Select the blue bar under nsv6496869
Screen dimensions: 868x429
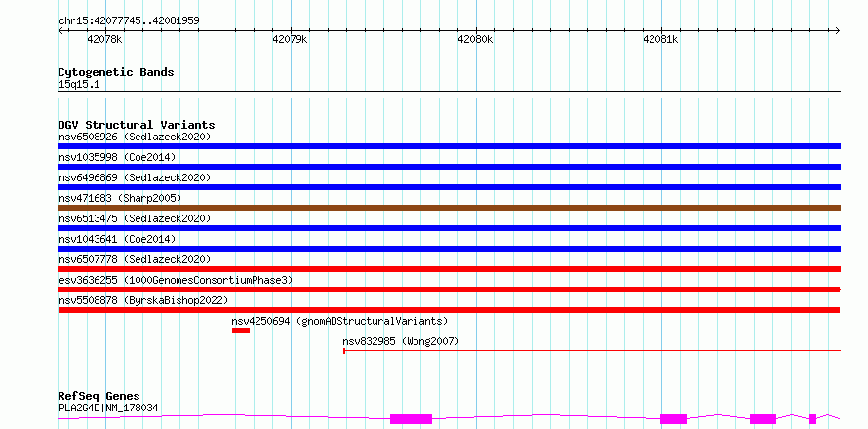[x=449, y=187]
